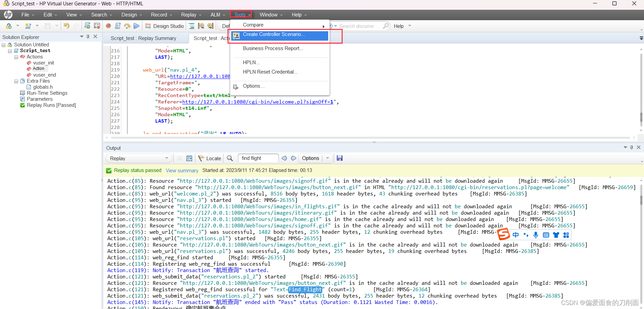Switch to the Script_test Replay Summary tab
Viewport: 644px width, 309px height.
coord(143,38)
